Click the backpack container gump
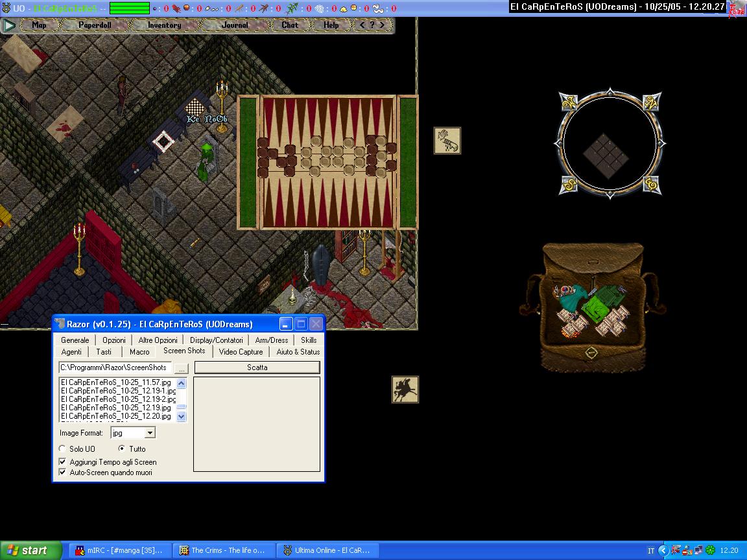The width and height of the screenshot is (747, 560). (591, 307)
